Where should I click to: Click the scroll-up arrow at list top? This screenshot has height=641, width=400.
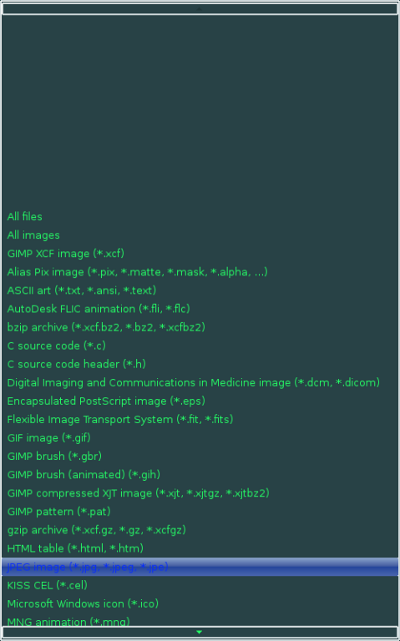click(x=200, y=9)
